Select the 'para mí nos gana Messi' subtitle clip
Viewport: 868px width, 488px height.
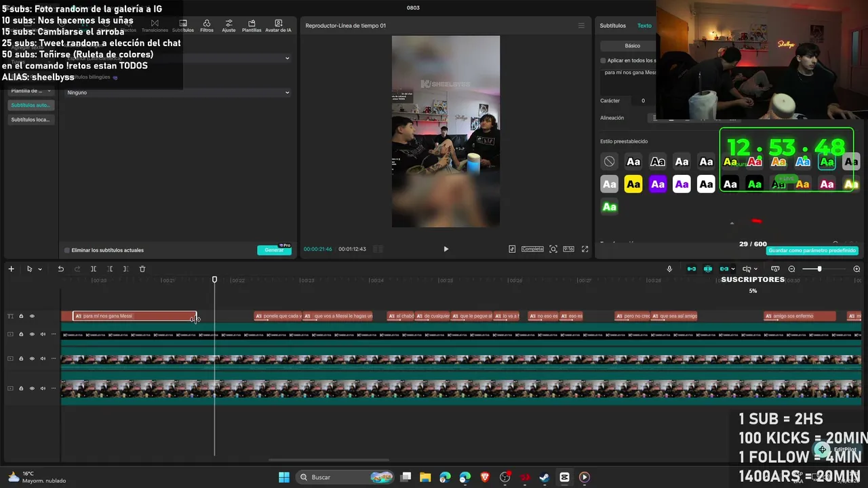point(134,316)
